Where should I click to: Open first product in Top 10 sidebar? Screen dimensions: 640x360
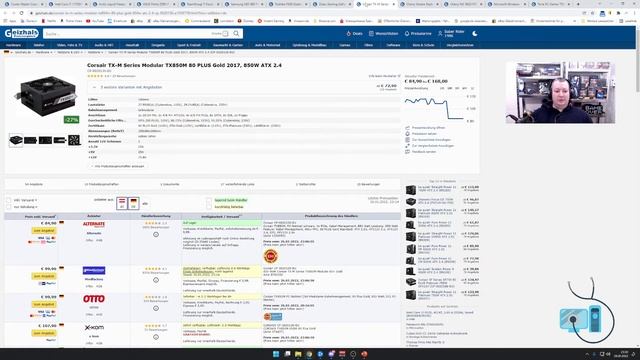(442, 189)
